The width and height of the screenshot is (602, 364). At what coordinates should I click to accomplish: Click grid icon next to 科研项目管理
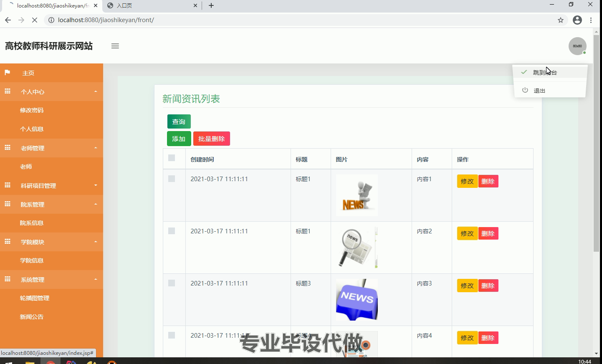(8, 185)
